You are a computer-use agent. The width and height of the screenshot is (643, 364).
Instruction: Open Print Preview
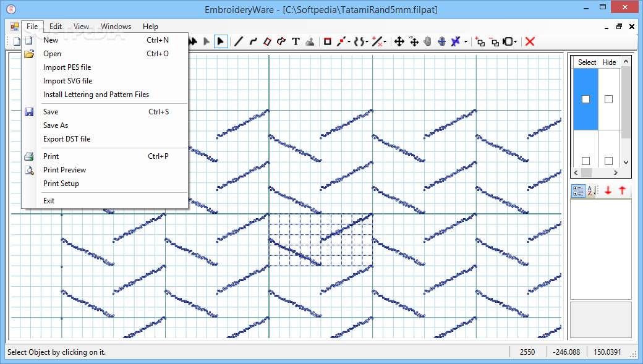click(105, 170)
